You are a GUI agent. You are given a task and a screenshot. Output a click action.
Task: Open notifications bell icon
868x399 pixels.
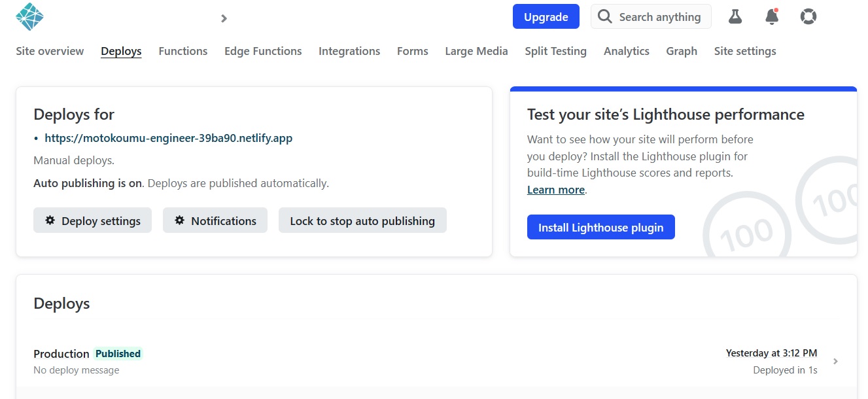(x=772, y=17)
